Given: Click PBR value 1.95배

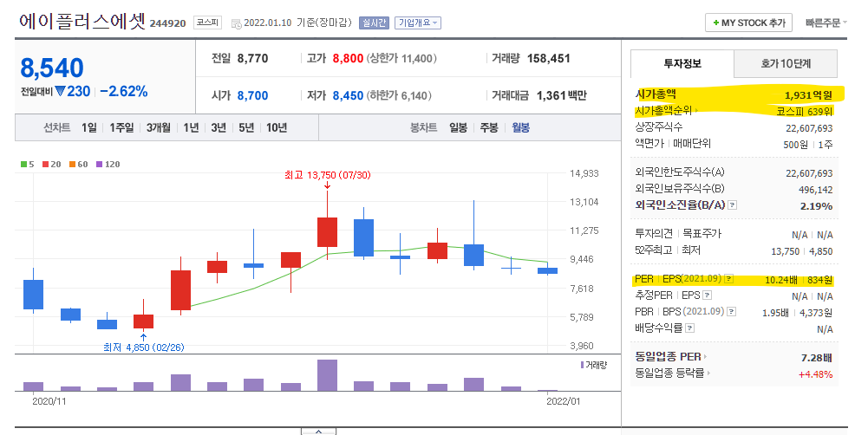Looking at the screenshot, I should click(x=775, y=313).
